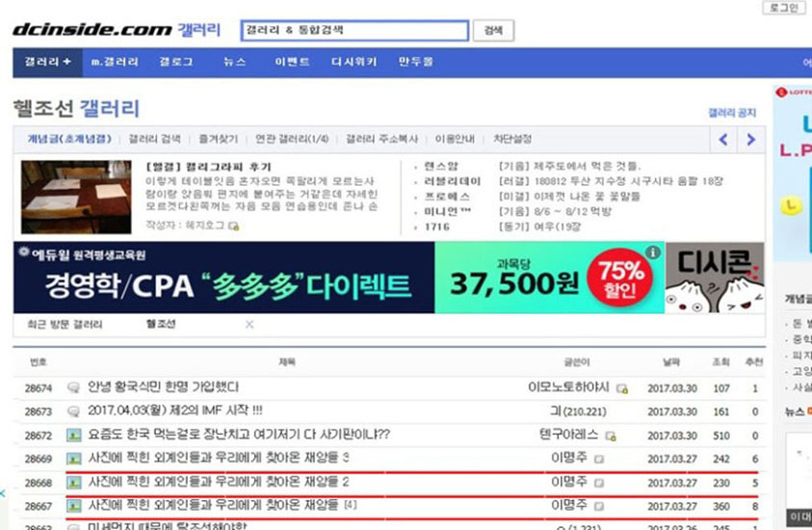Click the previous arrow in gallery toolbar
The width and height of the screenshot is (812, 530).
pyautogui.click(x=724, y=140)
